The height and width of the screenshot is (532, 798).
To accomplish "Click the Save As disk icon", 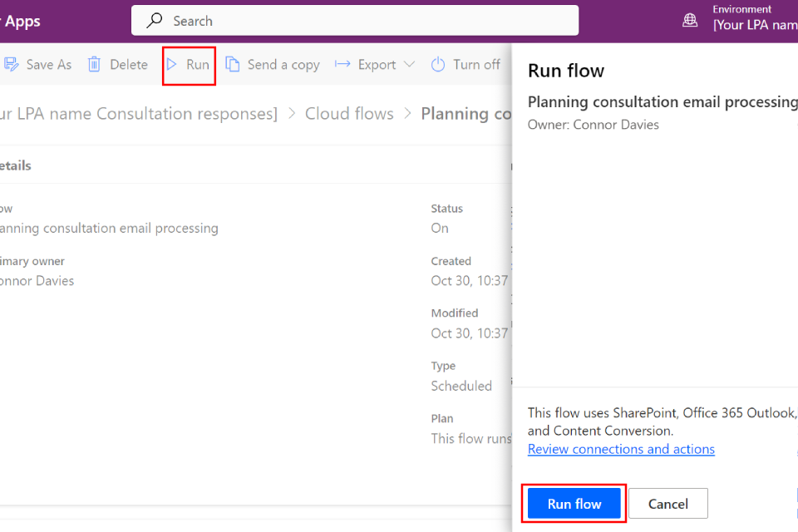I will tap(12, 65).
